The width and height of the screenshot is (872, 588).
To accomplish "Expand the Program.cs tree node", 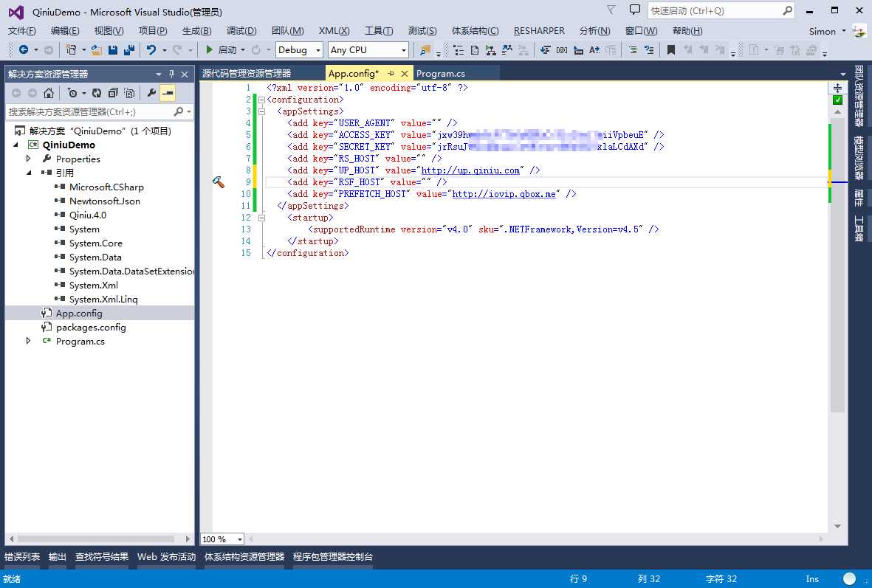I will coord(28,342).
